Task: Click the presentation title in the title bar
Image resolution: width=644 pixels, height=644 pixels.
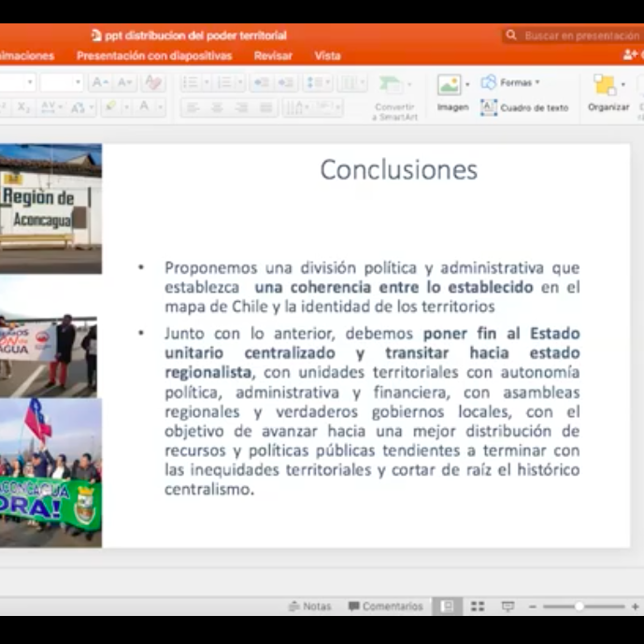Action: 195,36
